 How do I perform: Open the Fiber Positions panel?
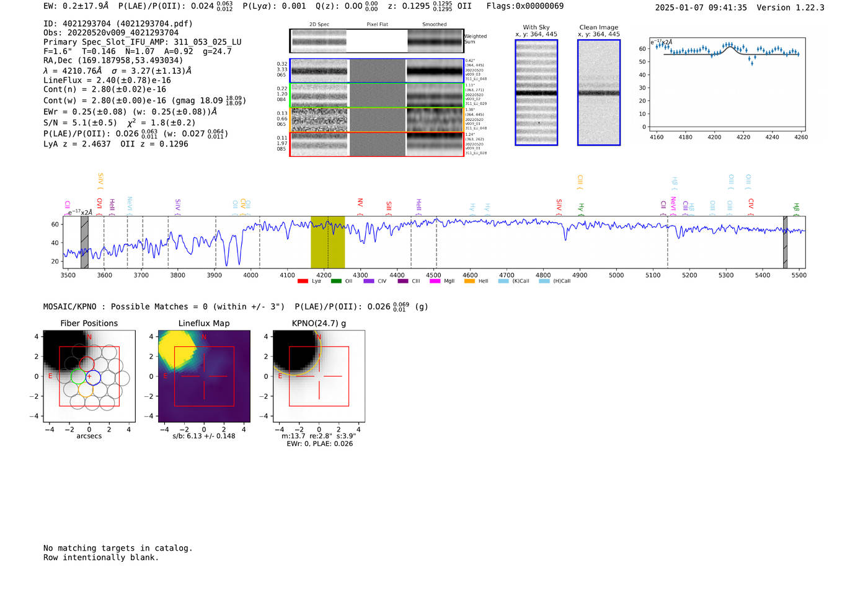coord(89,376)
